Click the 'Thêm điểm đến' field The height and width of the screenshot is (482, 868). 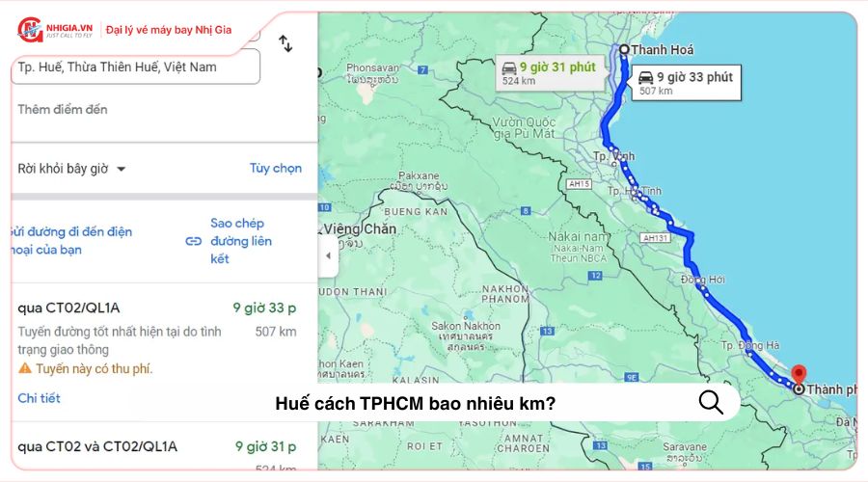point(63,110)
